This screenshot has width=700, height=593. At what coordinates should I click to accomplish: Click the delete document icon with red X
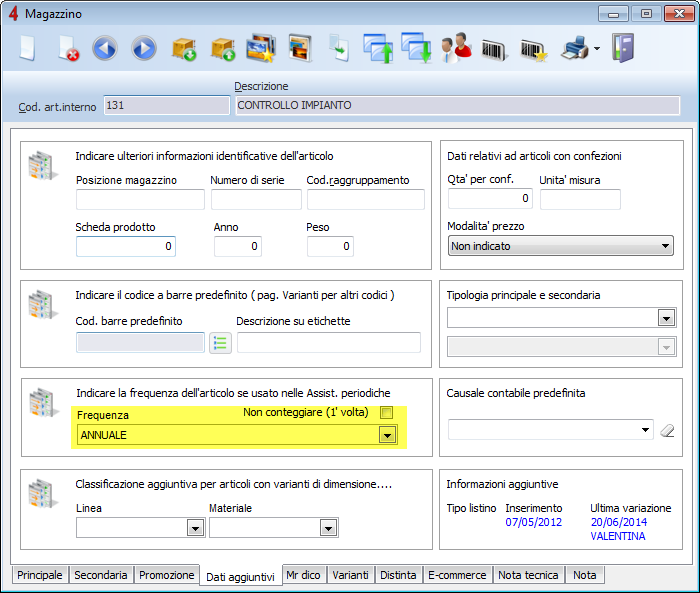click(x=68, y=48)
